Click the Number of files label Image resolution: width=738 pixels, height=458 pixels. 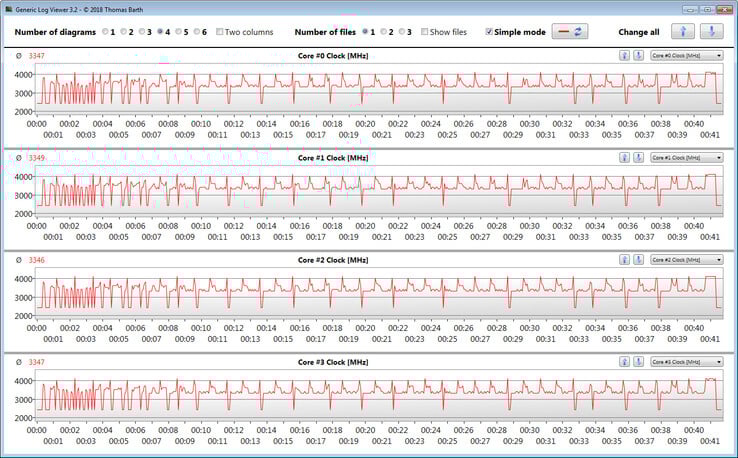coord(325,32)
